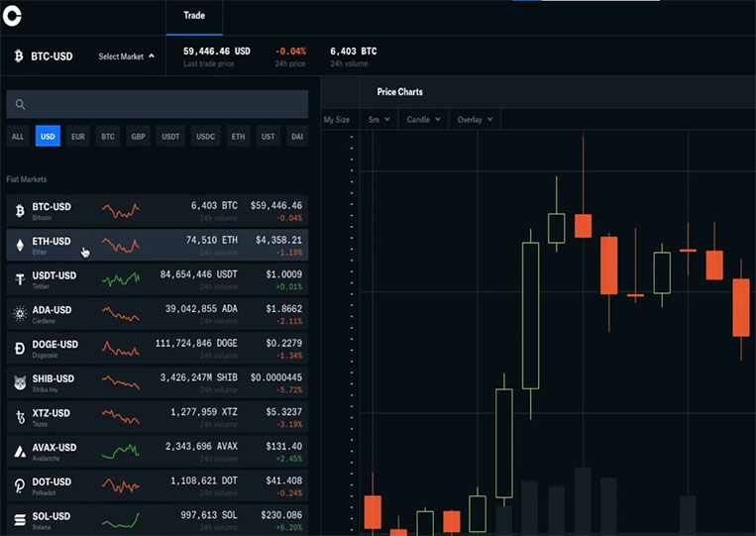Select the ALL market filter
This screenshot has width=756, height=536.
18,137
